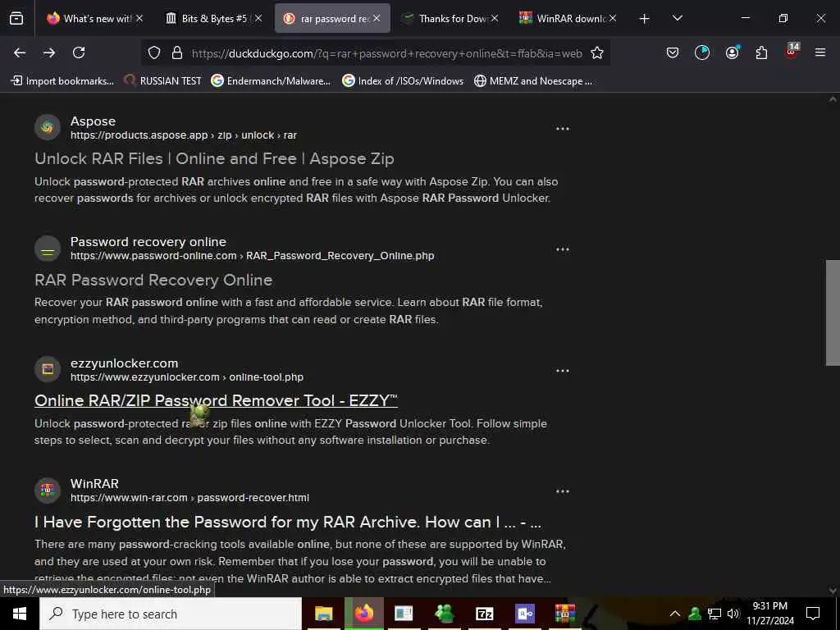Open WinRAR from taskbar

[x=564, y=614]
